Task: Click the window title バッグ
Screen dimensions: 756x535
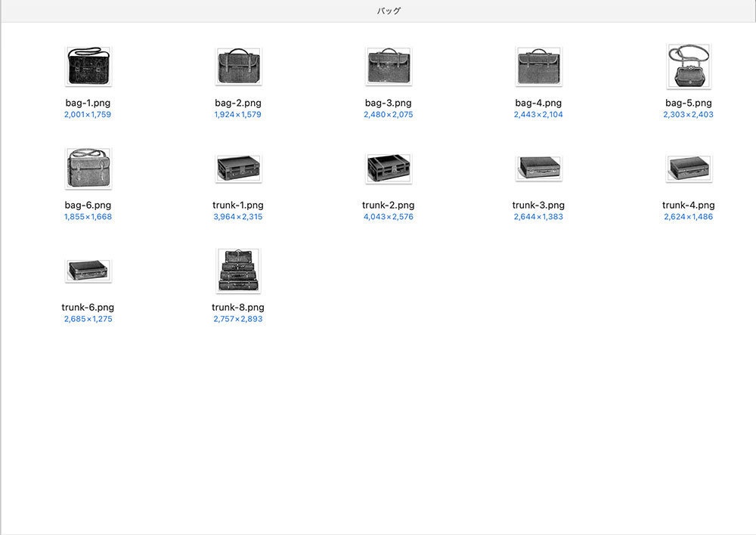Action: tap(389, 11)
